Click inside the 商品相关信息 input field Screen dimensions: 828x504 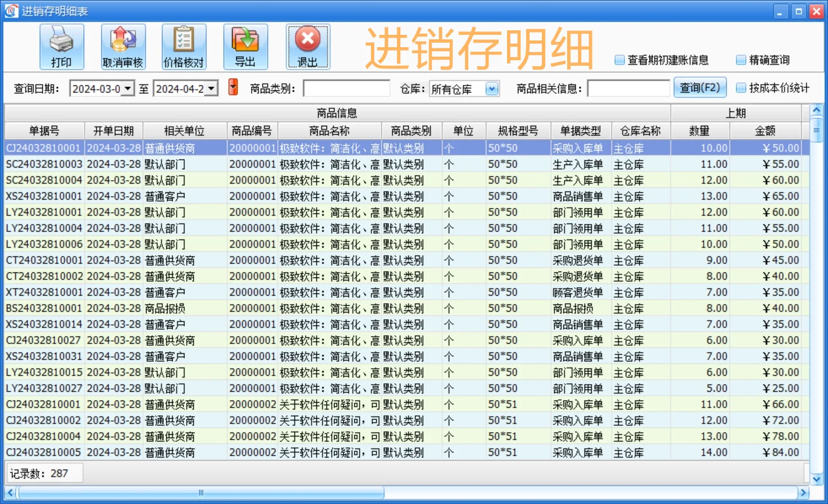coord(628,88)
